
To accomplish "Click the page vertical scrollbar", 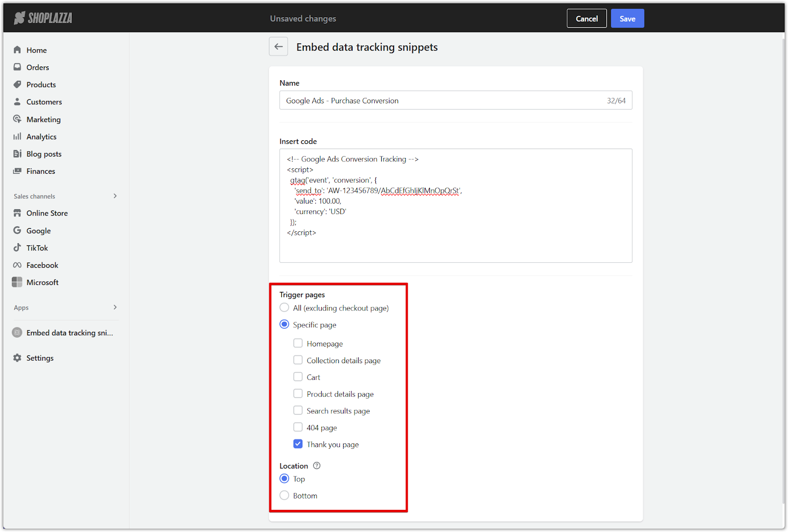I will [x=783, y=271].
